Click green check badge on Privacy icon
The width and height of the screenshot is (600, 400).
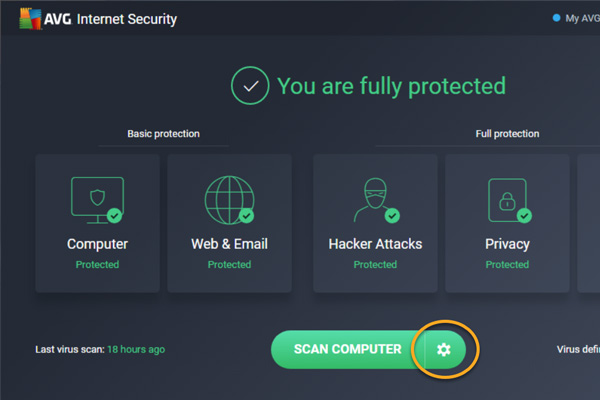coord(524,216)
